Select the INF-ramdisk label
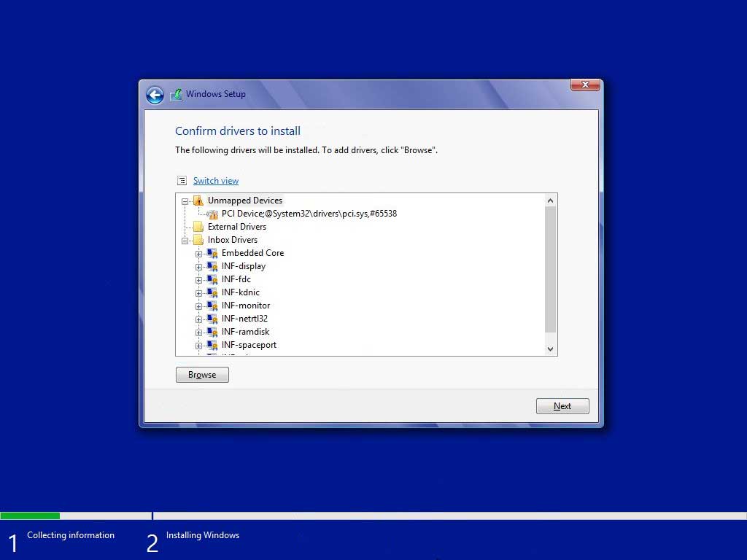 click(245, 332)
